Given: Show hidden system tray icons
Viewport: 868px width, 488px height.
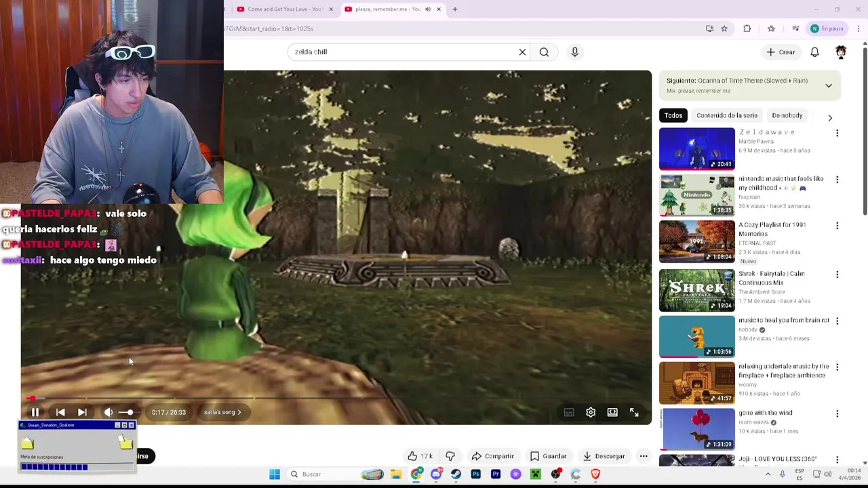Looking at the screenshot, I should click(x=768, y=474).
